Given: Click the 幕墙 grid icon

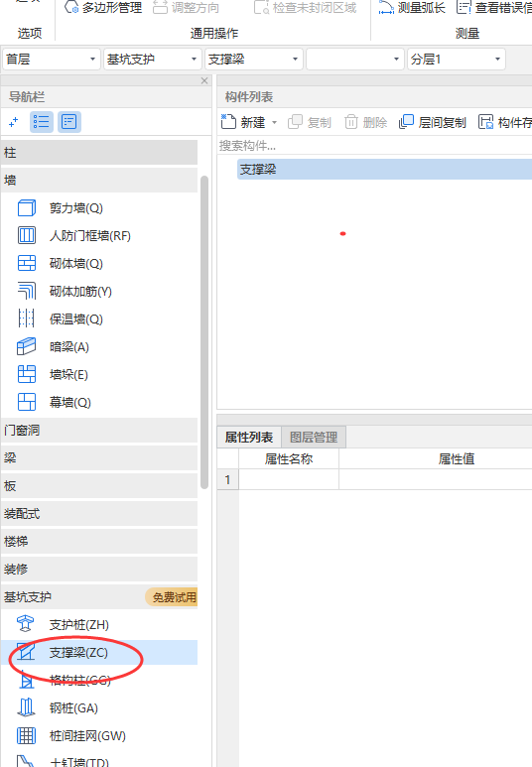Looking at the screenshot, I should click(x=27, y=402).
